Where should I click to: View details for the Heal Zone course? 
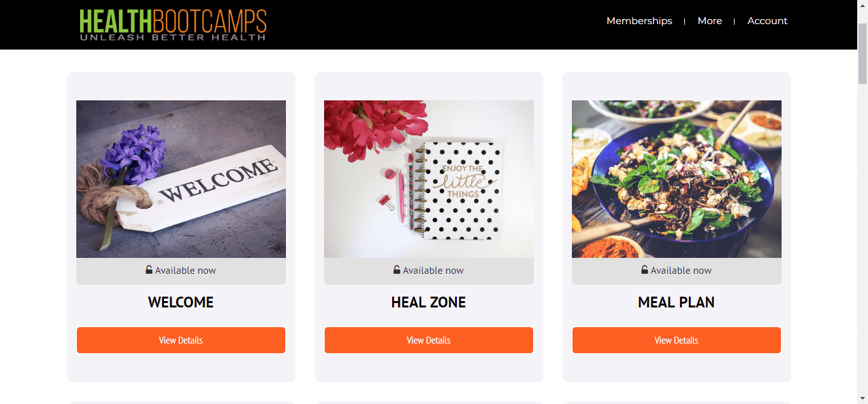pos(429,340)
